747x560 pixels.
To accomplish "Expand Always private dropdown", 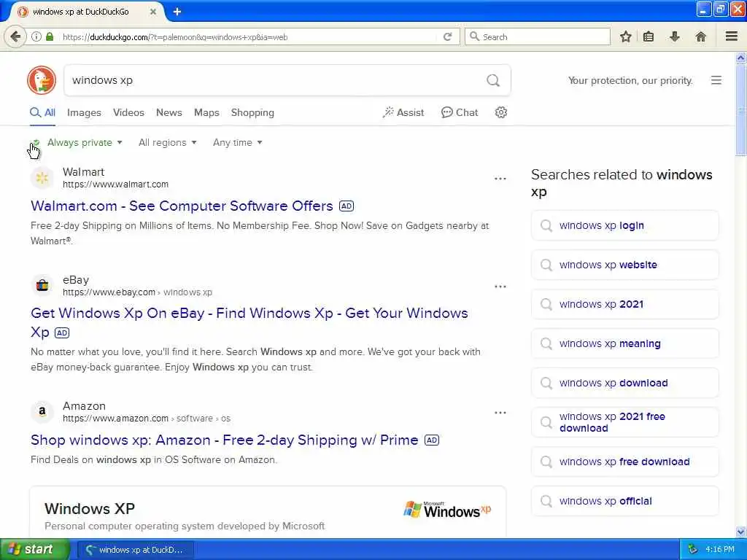I will coord(85,142).
